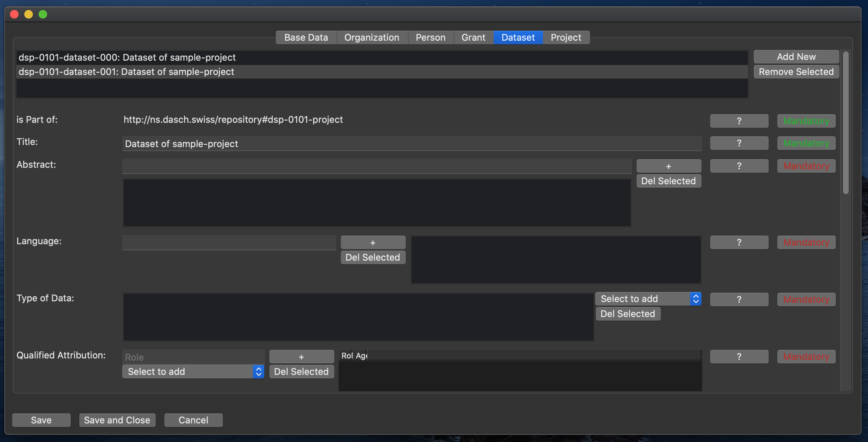Close the window with red button
This screenshot has height=442, width=868.
tap(14, 14)
